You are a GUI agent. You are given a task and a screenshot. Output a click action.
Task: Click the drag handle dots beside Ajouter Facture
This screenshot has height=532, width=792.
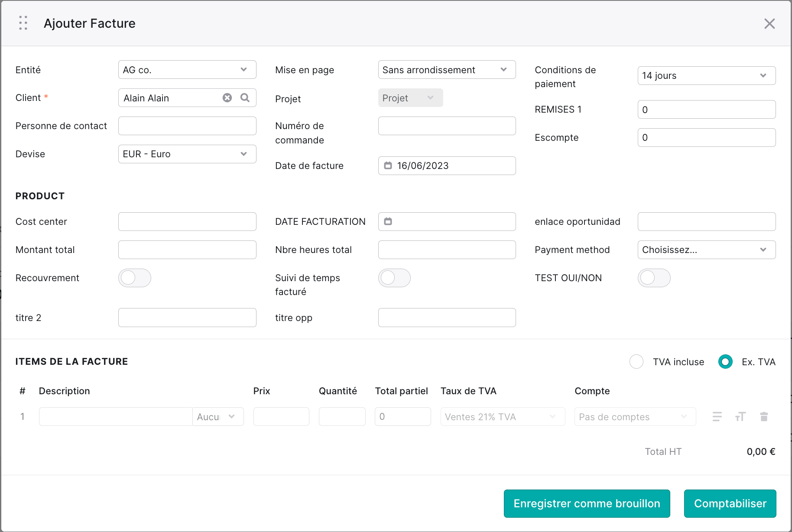(23, 23)
